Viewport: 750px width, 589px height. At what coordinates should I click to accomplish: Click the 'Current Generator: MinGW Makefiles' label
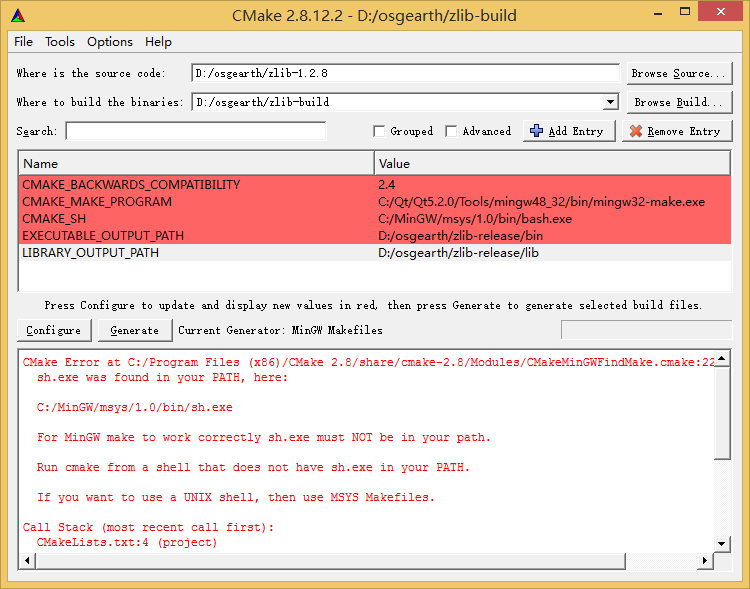tap(280, 330)
